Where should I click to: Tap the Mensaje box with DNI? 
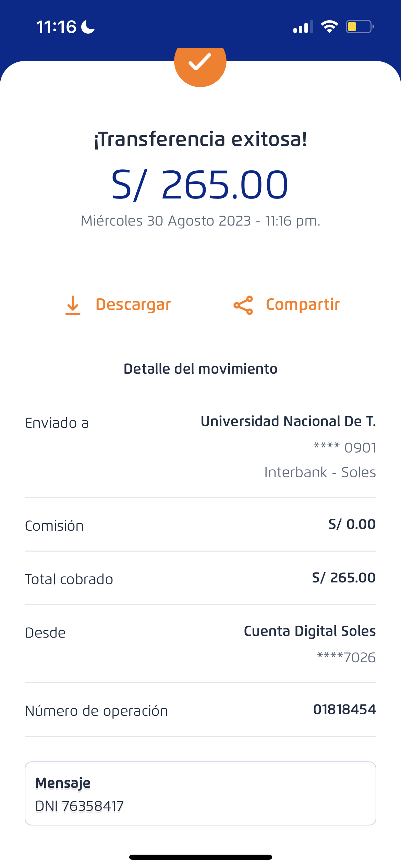(200, 793)
